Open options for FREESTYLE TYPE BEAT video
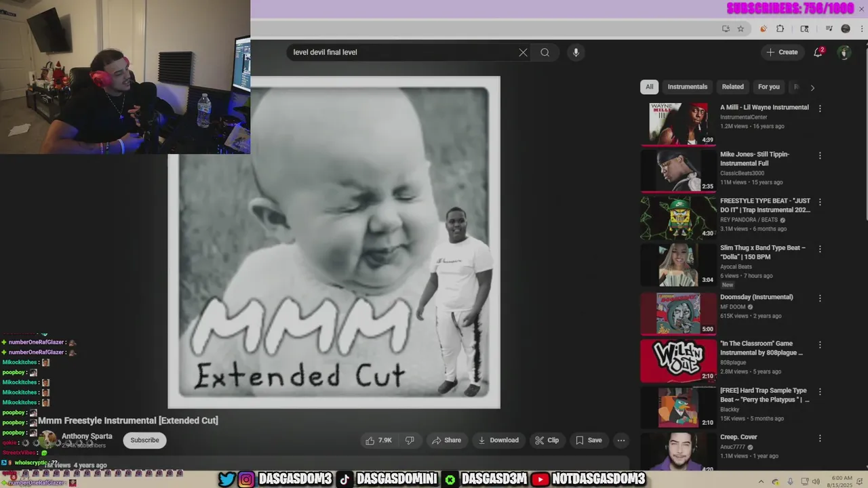The width and height of the screenshot is (868, 488). pyautogui.click(x=820, y=202)
